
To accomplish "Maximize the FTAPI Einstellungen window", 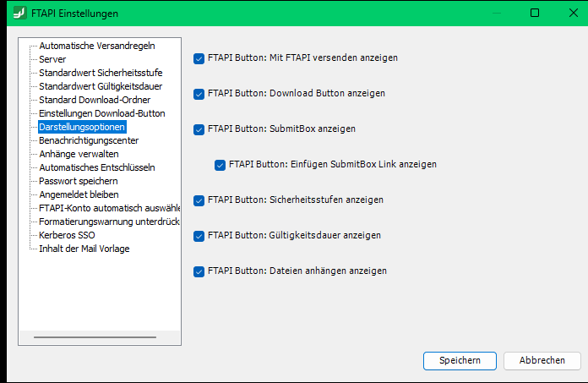I will 535,13.
